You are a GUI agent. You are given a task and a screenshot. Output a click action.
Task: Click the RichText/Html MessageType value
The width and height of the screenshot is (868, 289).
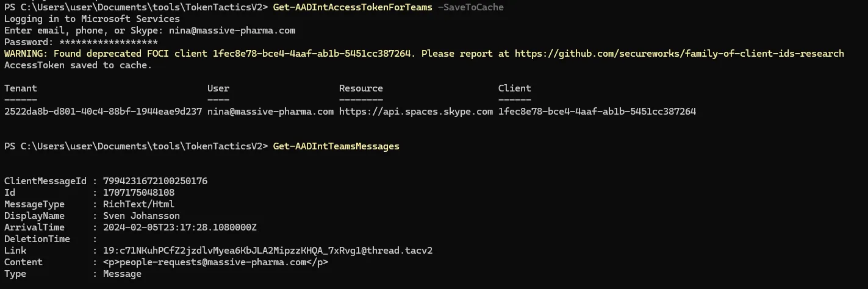[138, 204]
